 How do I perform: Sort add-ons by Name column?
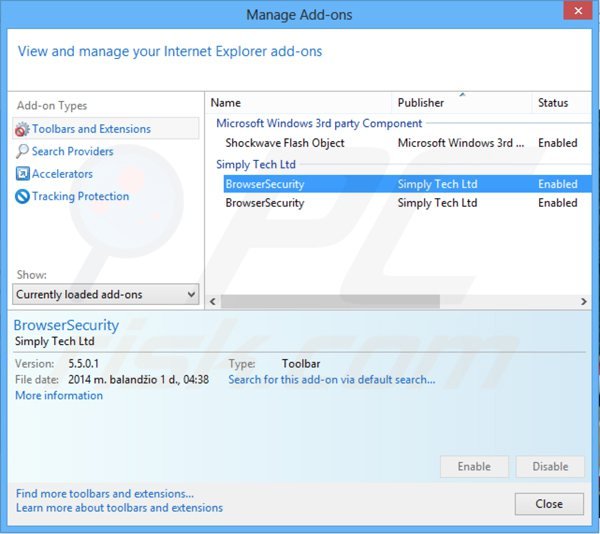click(x=226, y=103)
